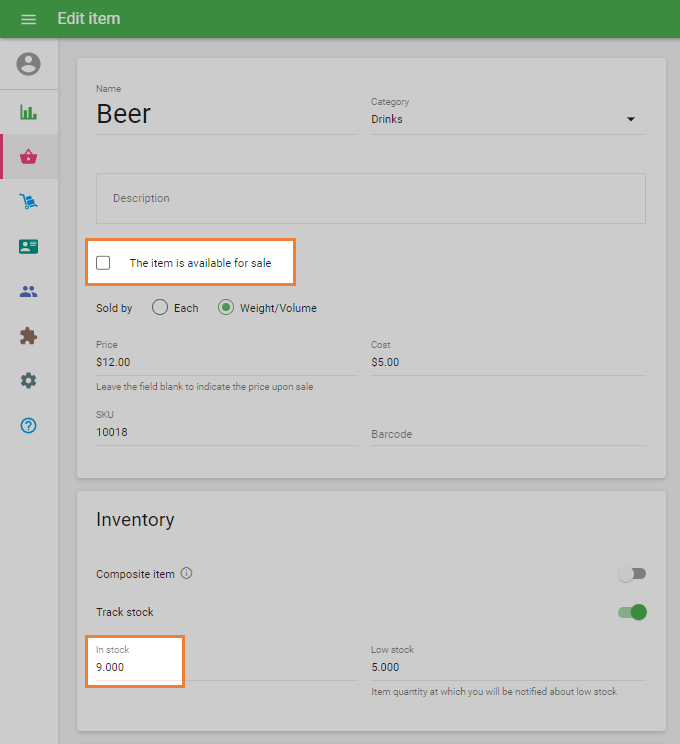Open the Help question mark icon
Screen dimensions: 680x744
click(x=29, y=426)
